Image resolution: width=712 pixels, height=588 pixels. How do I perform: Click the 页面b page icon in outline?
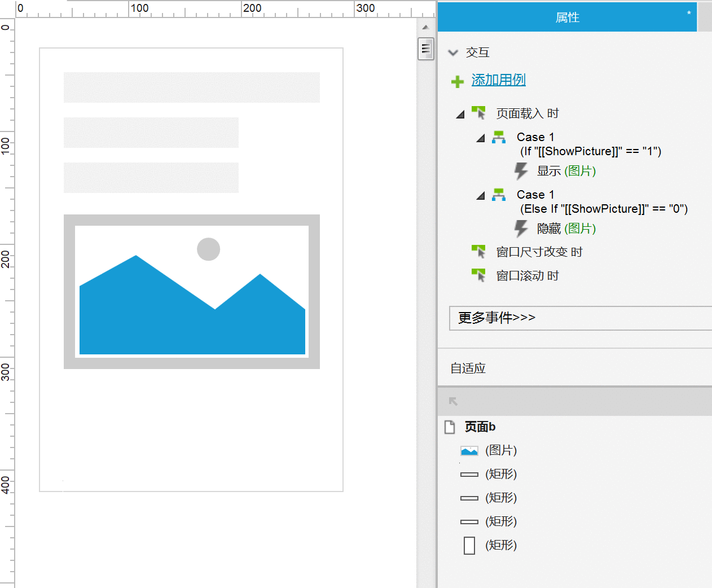click(450, 427)
